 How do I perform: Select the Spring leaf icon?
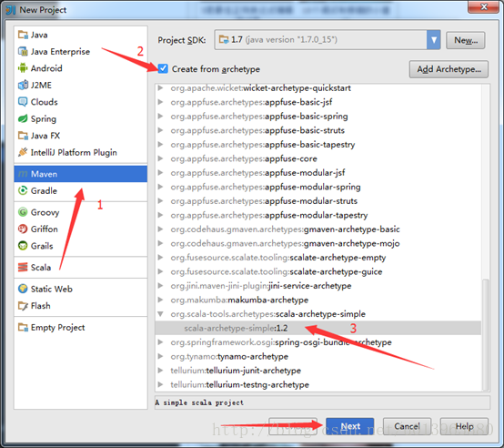pos(23,118)
